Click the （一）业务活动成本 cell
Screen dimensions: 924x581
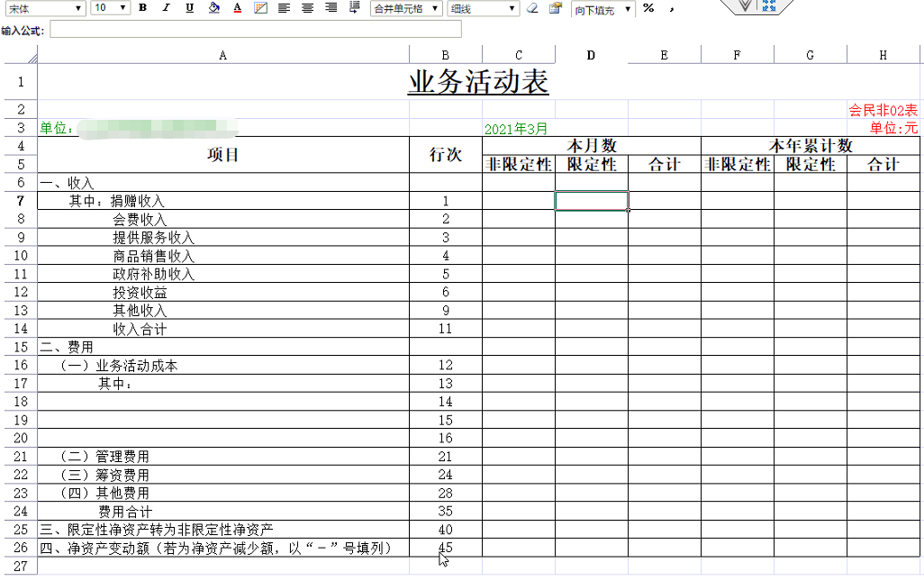[222, 366]
